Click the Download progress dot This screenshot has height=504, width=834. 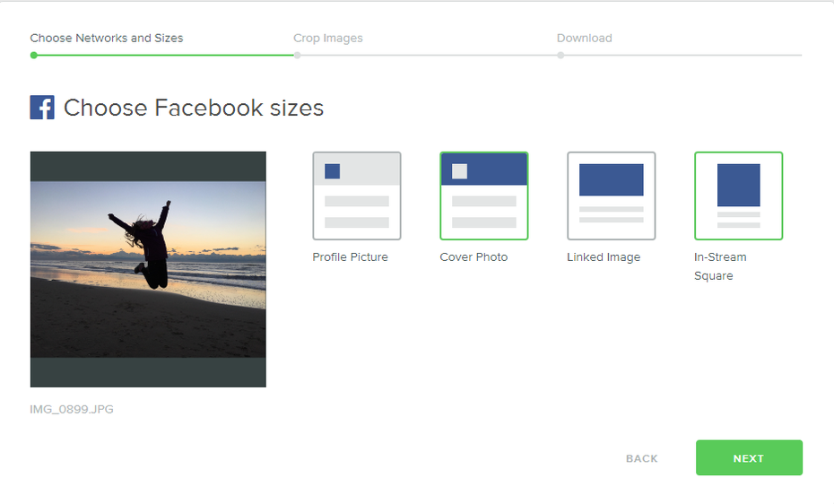[x=560, y=56]
